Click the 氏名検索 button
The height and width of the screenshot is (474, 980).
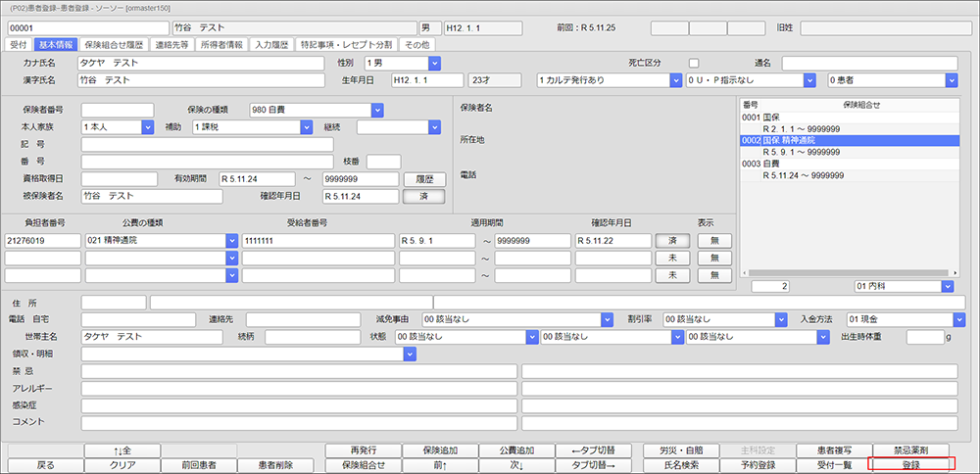pos(680,464)
